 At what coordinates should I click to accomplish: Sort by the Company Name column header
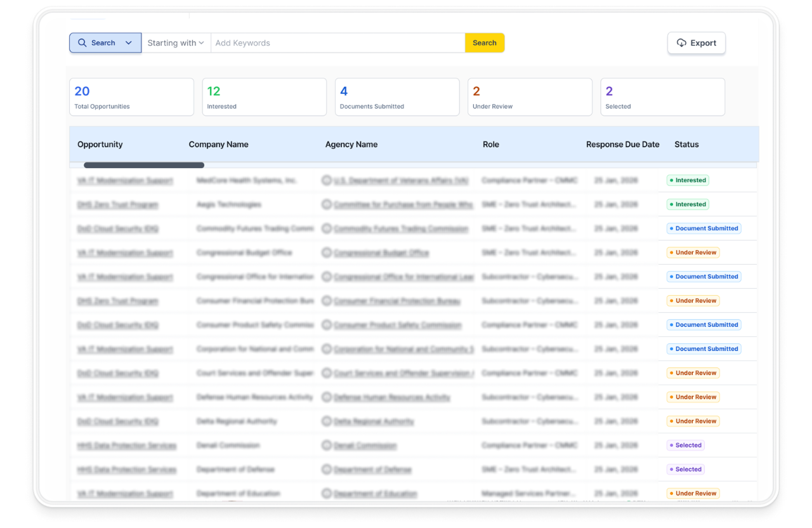point(219,145)
